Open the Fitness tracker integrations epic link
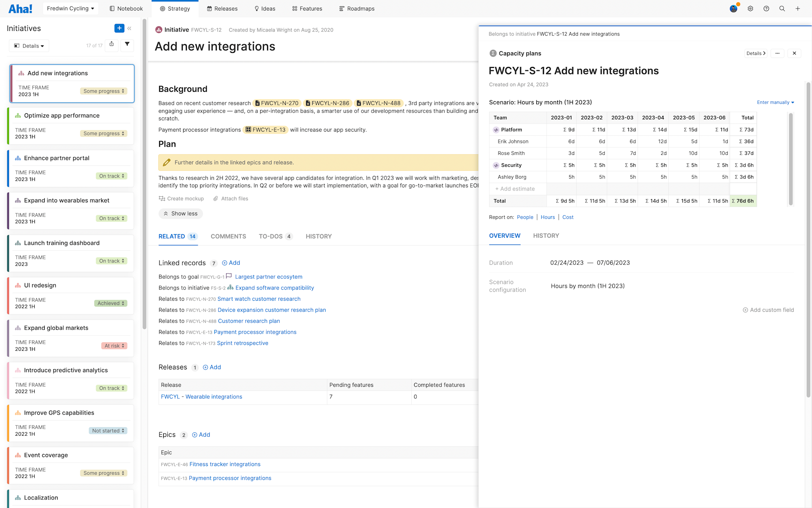The image size is (812, 508). pos(225,464)
